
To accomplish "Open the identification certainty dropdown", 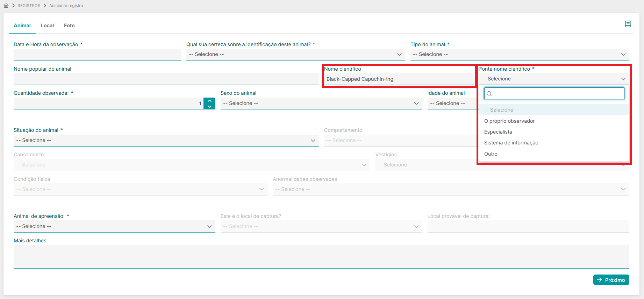I will [x=295, y=55].
